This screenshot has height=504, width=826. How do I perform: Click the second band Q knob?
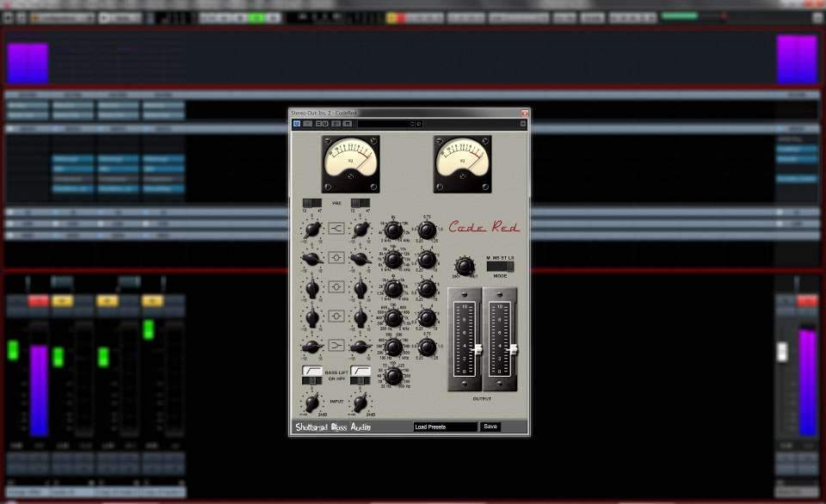427,259
